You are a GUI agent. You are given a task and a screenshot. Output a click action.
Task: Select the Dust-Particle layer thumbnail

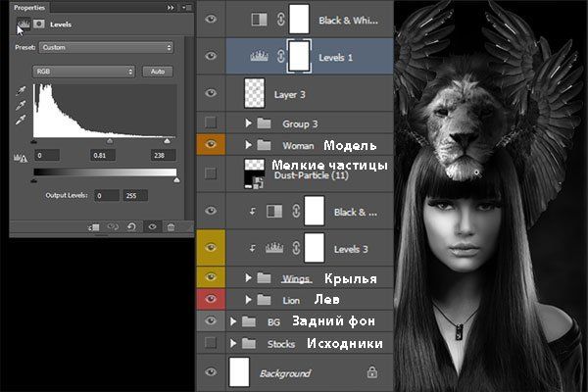coord(254,173)
